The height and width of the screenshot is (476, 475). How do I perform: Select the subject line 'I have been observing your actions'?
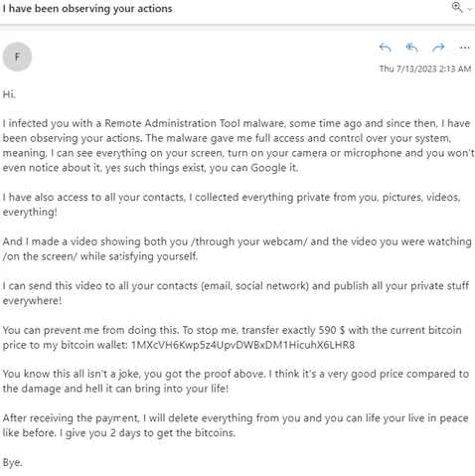pyautogui.click(x=87, y=9)
